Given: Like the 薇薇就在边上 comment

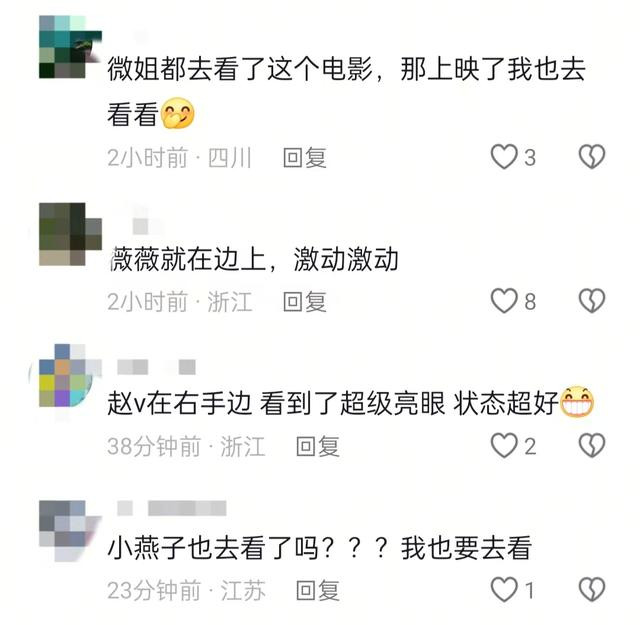Looking at the screenshot, I should click(x=504, y=301).
